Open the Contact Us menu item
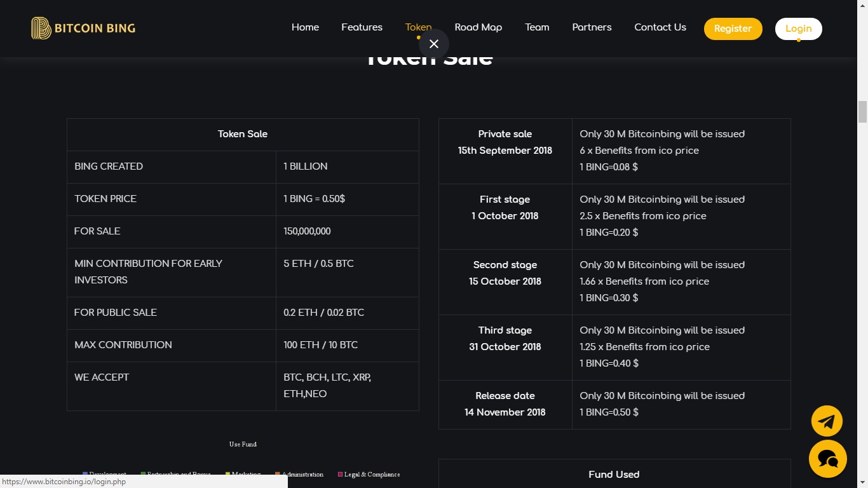This screenshot has height=488, width=868. point(660,27)
